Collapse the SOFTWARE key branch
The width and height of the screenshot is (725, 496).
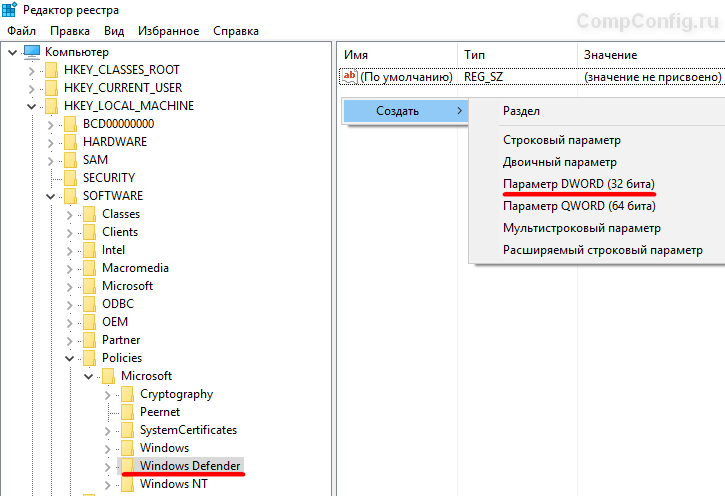tap(50, 196)
